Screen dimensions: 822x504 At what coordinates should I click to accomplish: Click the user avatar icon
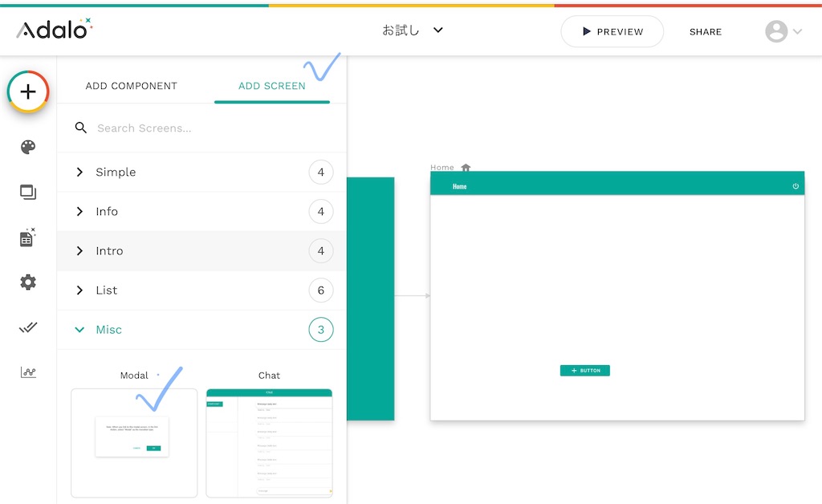point(776,31)
